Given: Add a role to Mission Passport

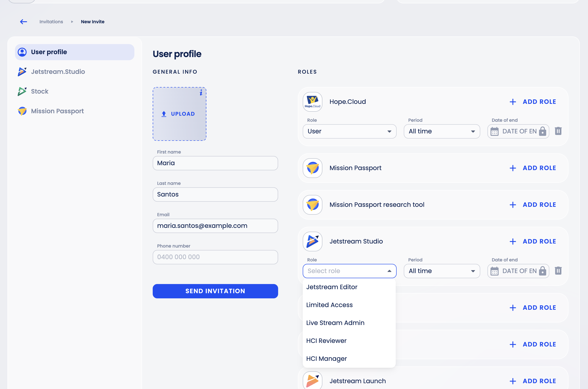Looking at the screenshot, I should (533, 168).
